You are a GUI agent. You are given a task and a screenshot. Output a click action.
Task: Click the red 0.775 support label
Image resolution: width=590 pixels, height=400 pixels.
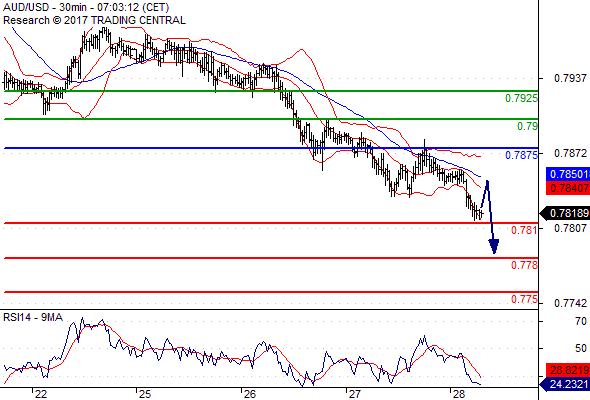pos(524,300)
